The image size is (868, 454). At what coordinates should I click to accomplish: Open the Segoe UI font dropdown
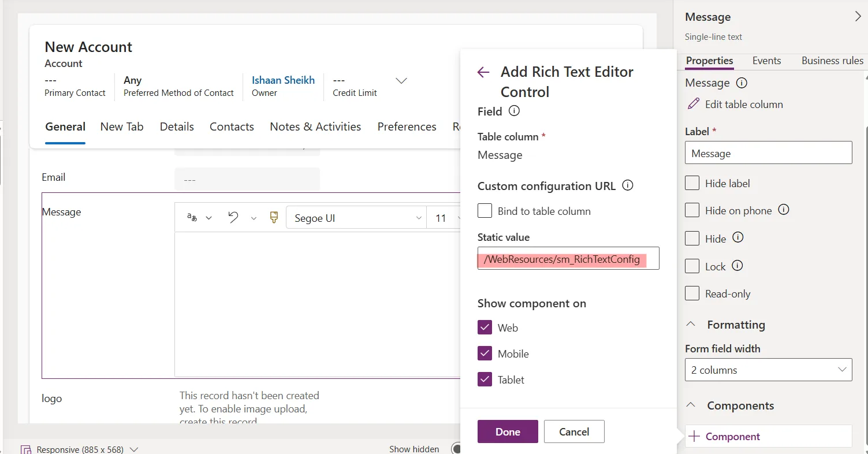tap(356, 218)
